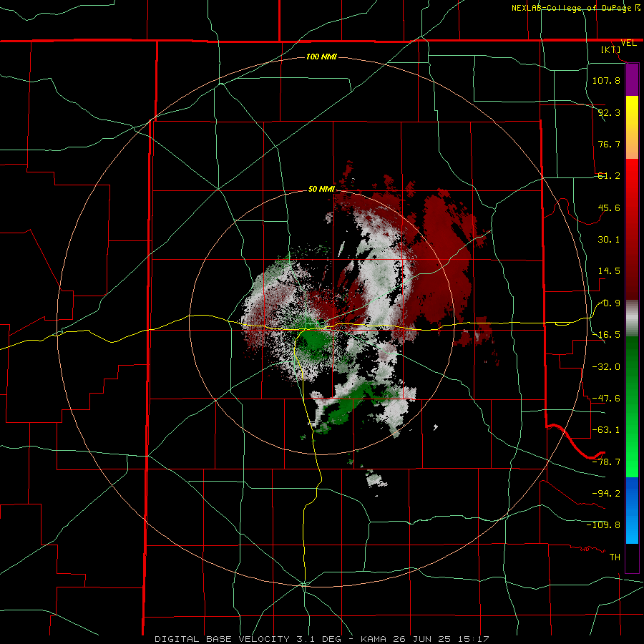Screen dimensions: 644x644
Task: Click the TH legend label
Action: click(615, 557)
